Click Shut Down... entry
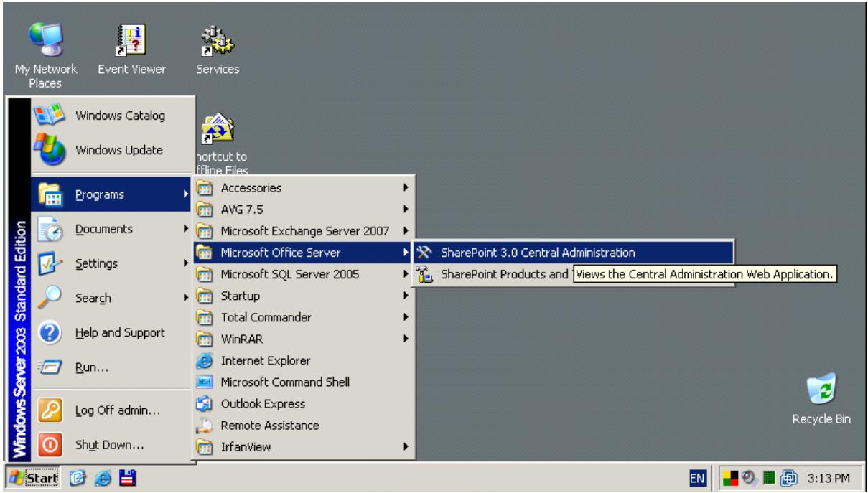 tap(111, 445)
